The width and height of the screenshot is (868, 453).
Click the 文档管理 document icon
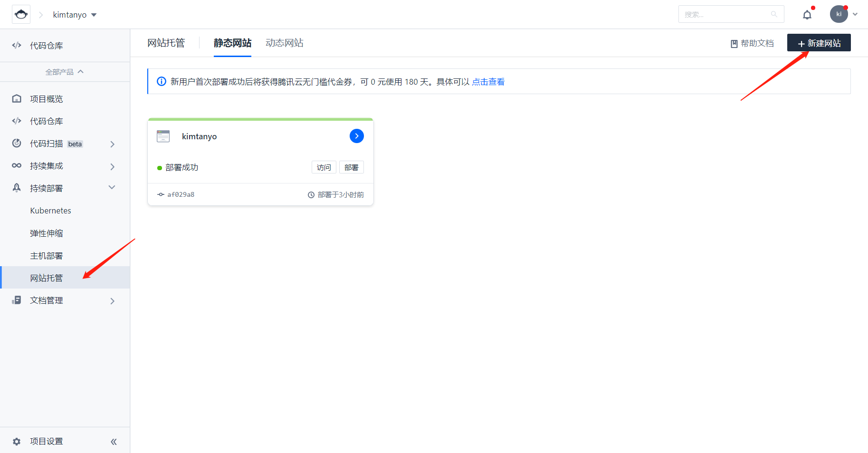tap(17, 300)
